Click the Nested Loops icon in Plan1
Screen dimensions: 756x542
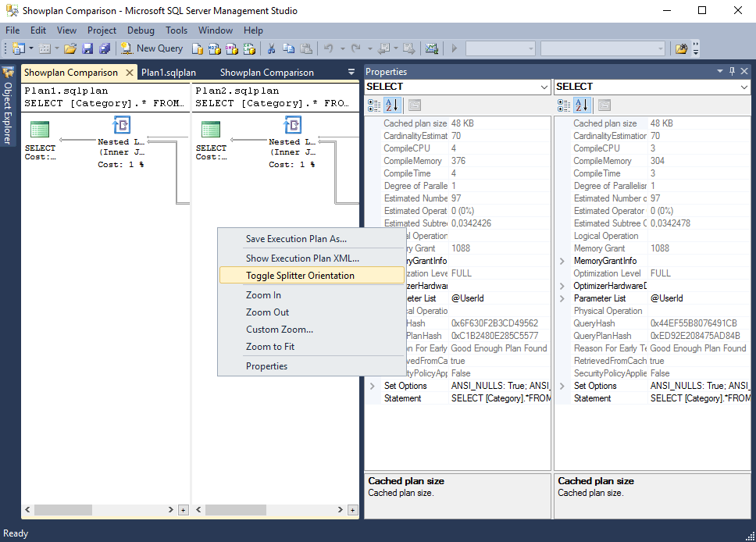click(121, 126)
